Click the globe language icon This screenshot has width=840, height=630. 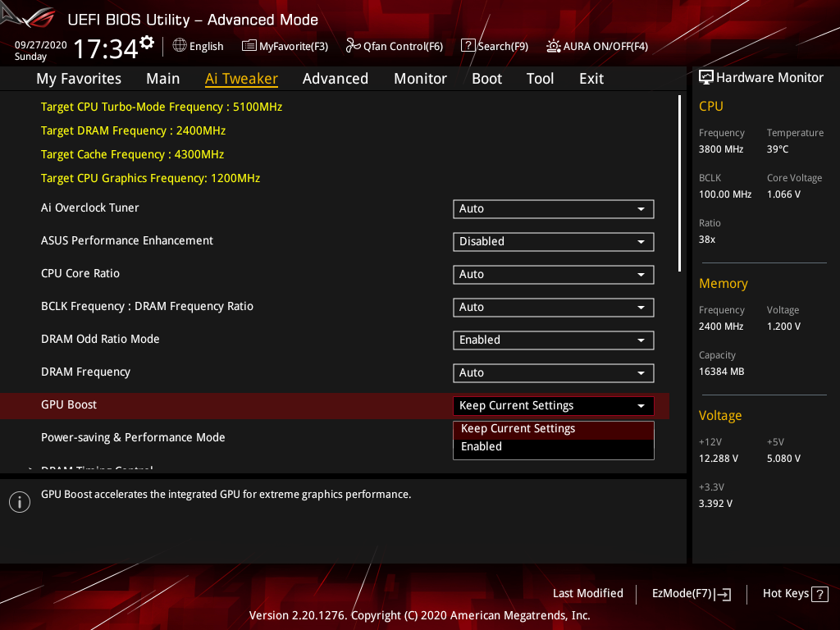(x=180, y=46)
